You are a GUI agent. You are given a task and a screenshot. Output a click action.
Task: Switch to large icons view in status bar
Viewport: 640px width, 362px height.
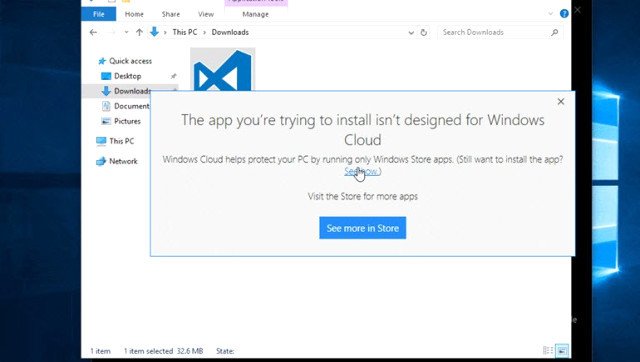pyautogui.click(x=562, y=351)
